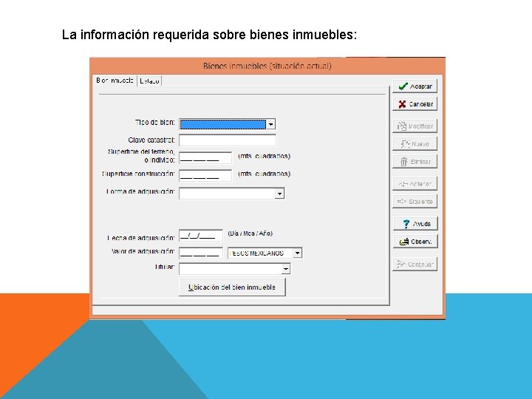
Task: Click the Clave catastral label
Action: coord(151,140)
